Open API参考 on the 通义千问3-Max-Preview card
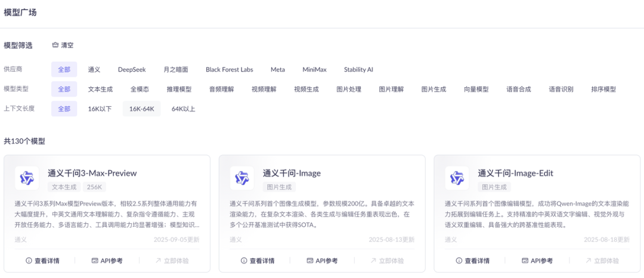 107,261
